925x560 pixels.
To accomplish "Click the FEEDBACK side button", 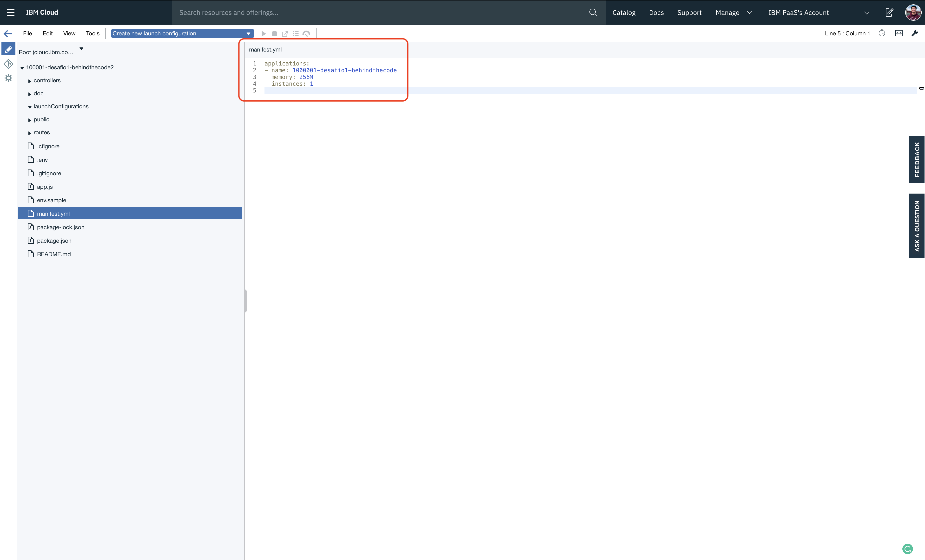I will coord(916,159).
